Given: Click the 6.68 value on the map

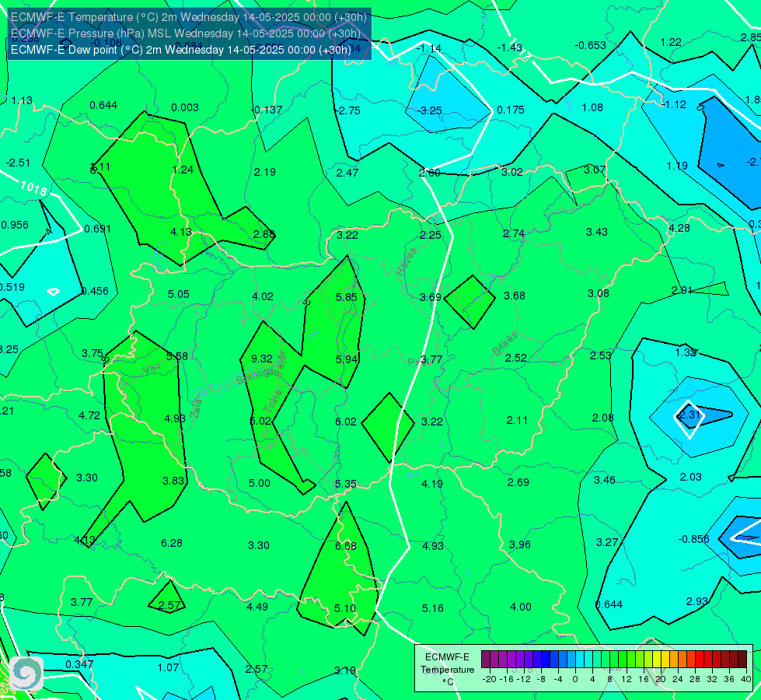Looking at the screenshot, I should (x=346, y=546).
